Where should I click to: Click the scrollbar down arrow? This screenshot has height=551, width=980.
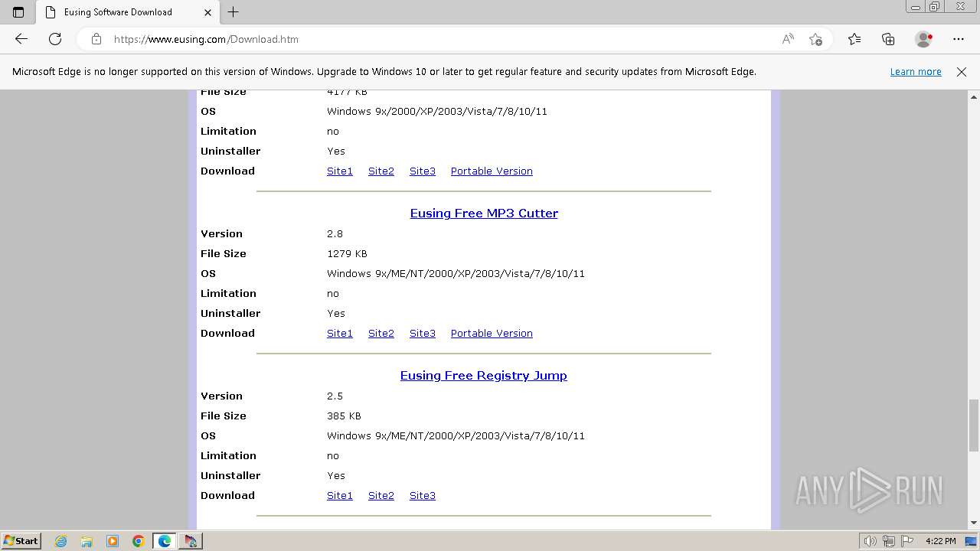pos(973,523)
